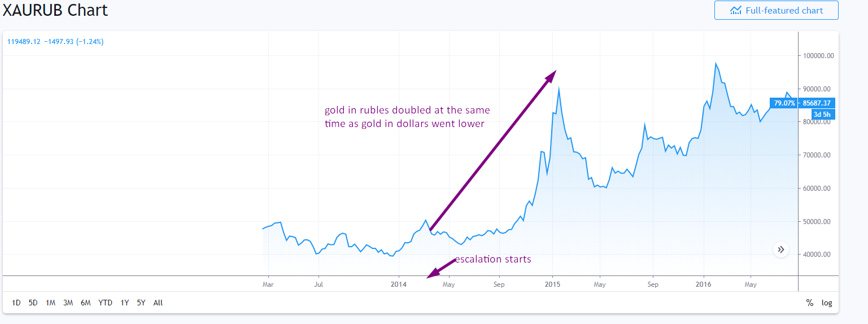Click the scroll-to-latest double arrow icon
868x324 pixels.
(781, 249)
